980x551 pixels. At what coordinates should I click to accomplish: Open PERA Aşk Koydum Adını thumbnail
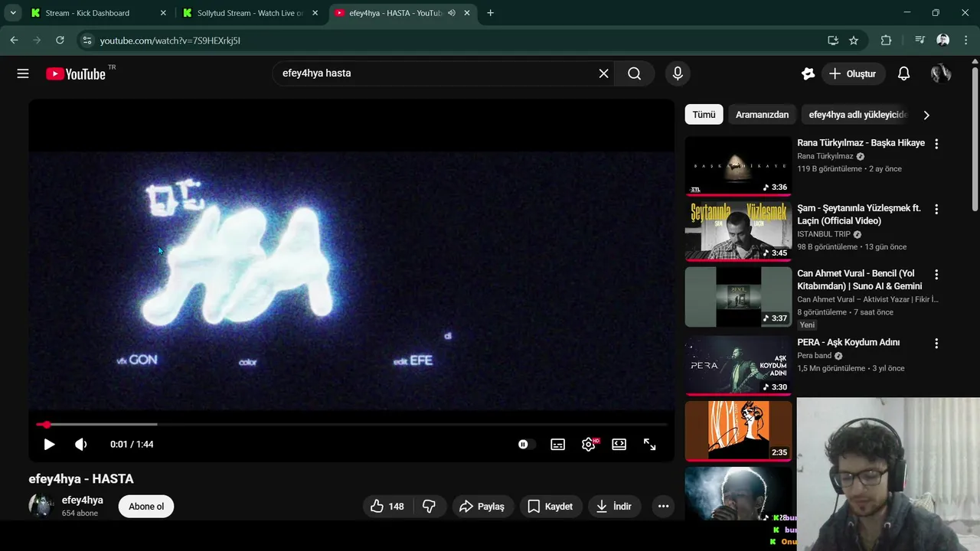[x=738, y=365]
